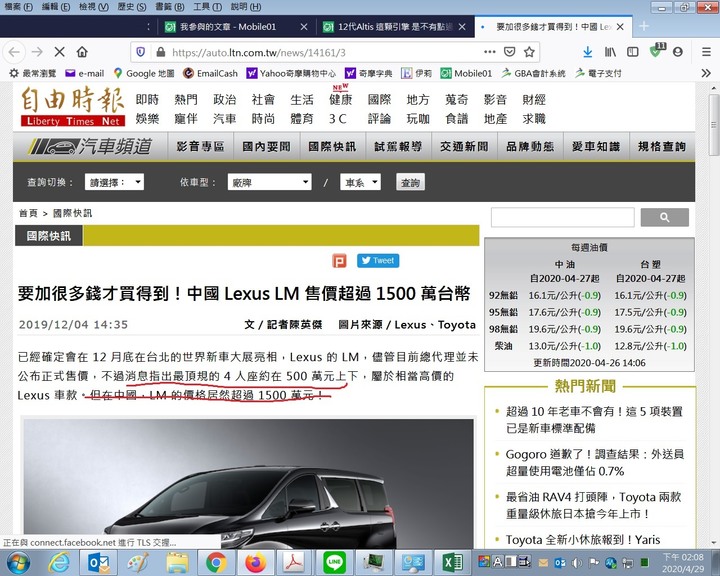Screen dimensions: 720x576
Task: Click the back navigation arrow
Action: [14, 52]
